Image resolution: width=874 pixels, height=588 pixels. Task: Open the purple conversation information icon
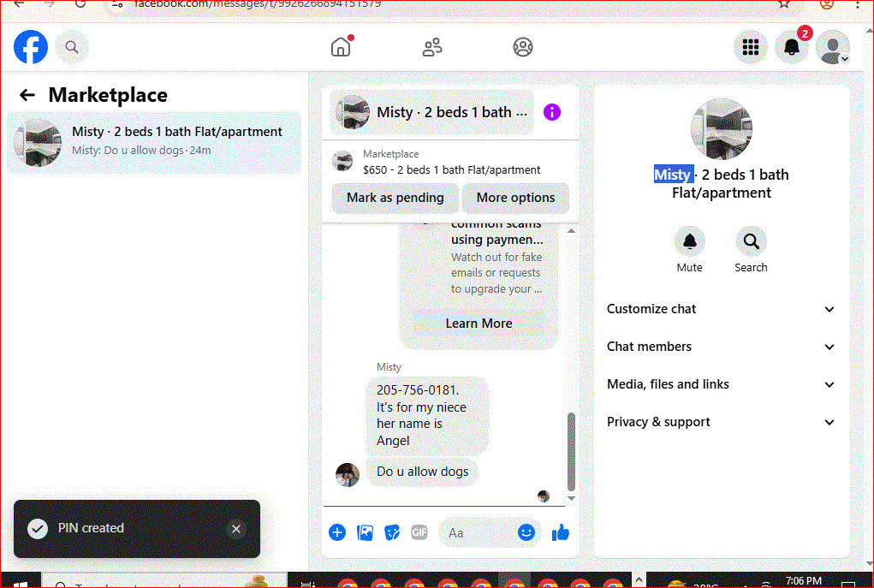[x=552, y=112]
